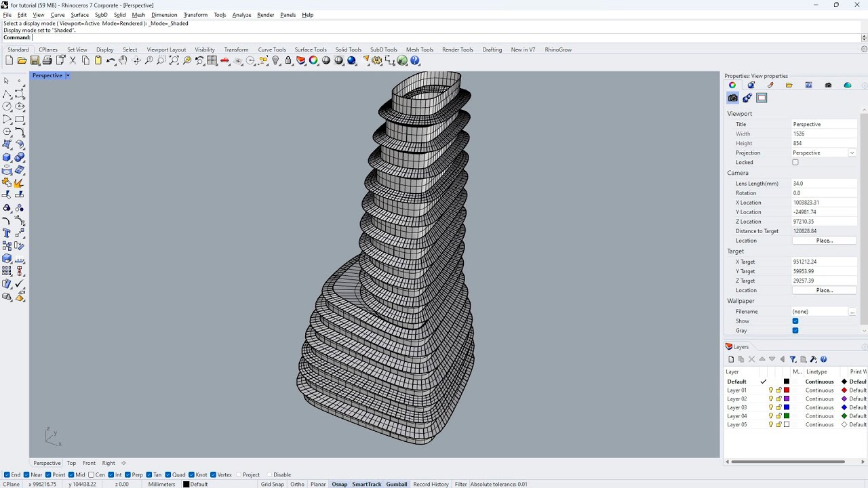
Task: Click the wallpaper Filename browse button
Action: point(852,312)
